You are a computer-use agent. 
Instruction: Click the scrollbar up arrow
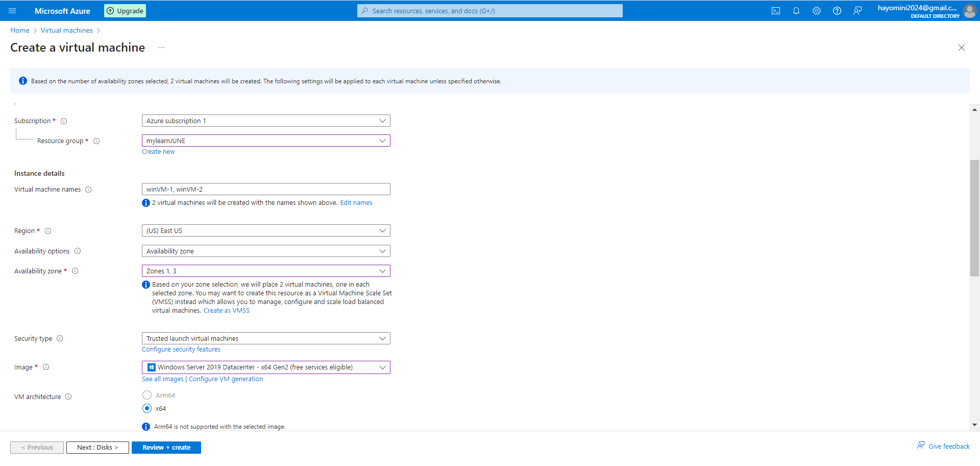[x=975, y=109]
